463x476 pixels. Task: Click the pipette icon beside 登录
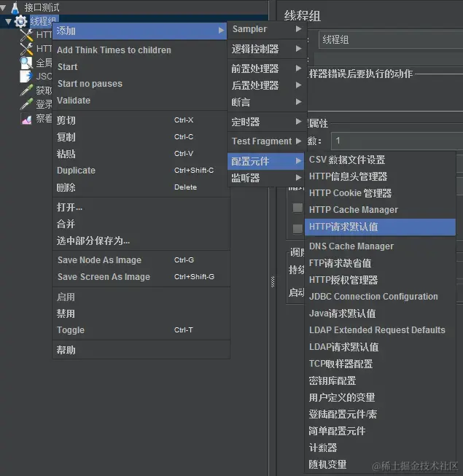click(x=26, y=104)
